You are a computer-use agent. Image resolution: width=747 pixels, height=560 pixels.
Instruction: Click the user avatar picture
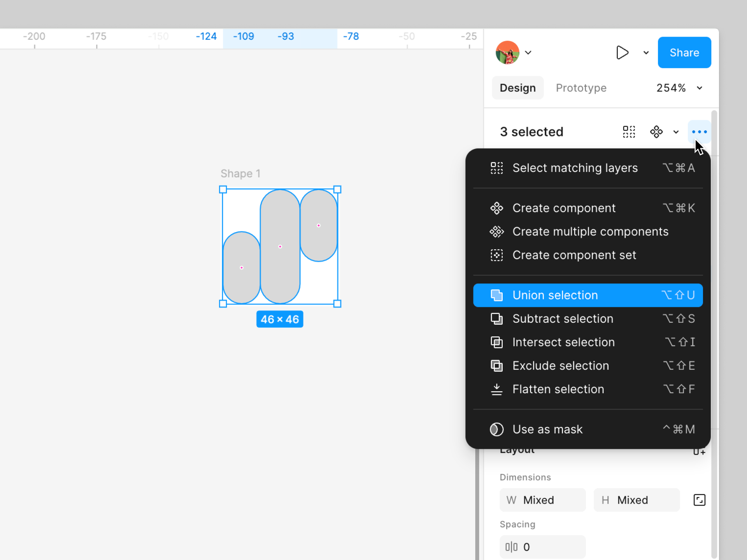point(507,52)
